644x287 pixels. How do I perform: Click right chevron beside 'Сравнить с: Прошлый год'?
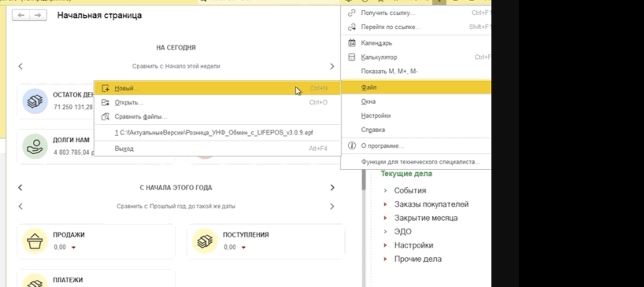(x=332, y=206)
